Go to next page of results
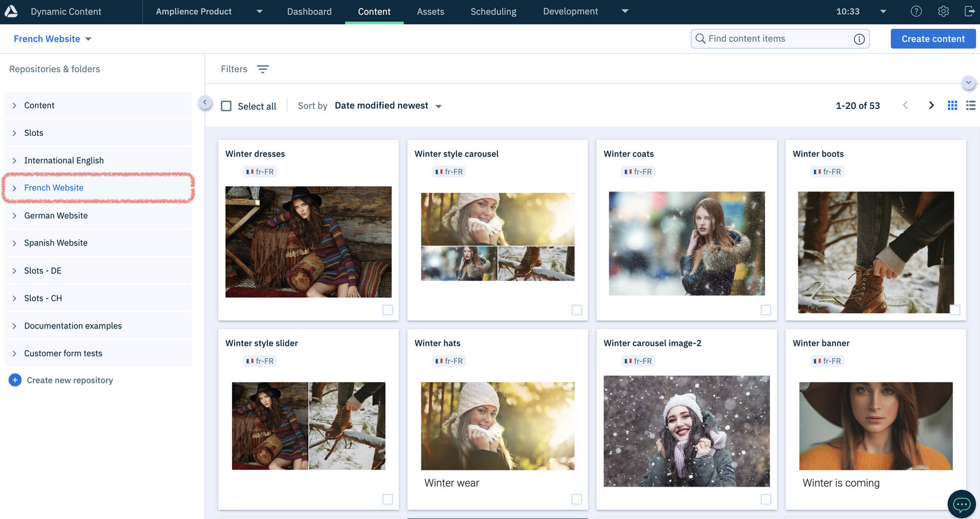 (931, 105)
